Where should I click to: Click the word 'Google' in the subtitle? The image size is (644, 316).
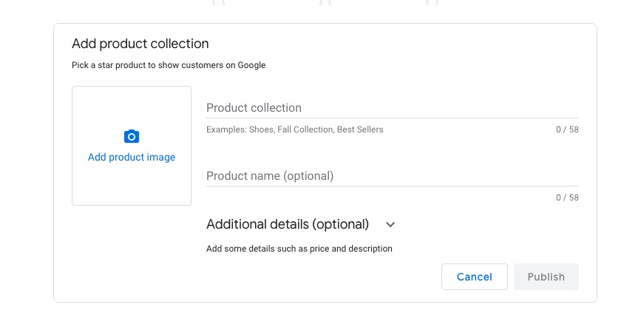pos(251,65)
